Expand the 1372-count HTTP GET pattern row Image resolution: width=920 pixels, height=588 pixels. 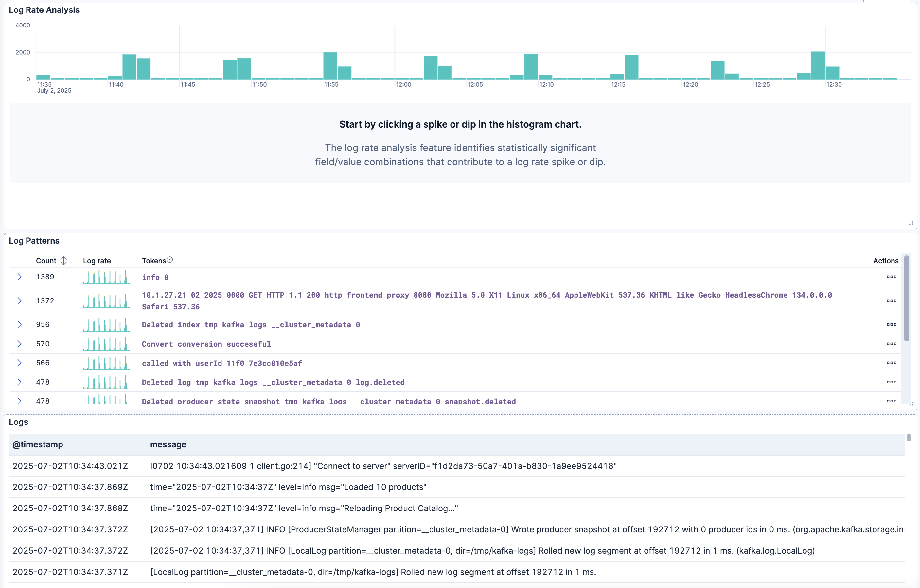[x=20, y=301]
